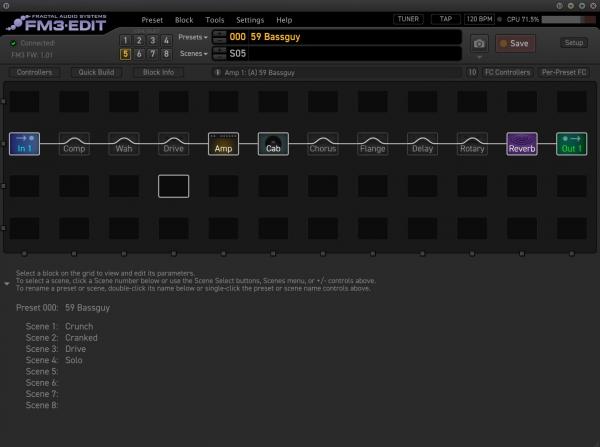Click the column handle beneath the Reverb block
The image size is (600, 447).
point(522,253)
